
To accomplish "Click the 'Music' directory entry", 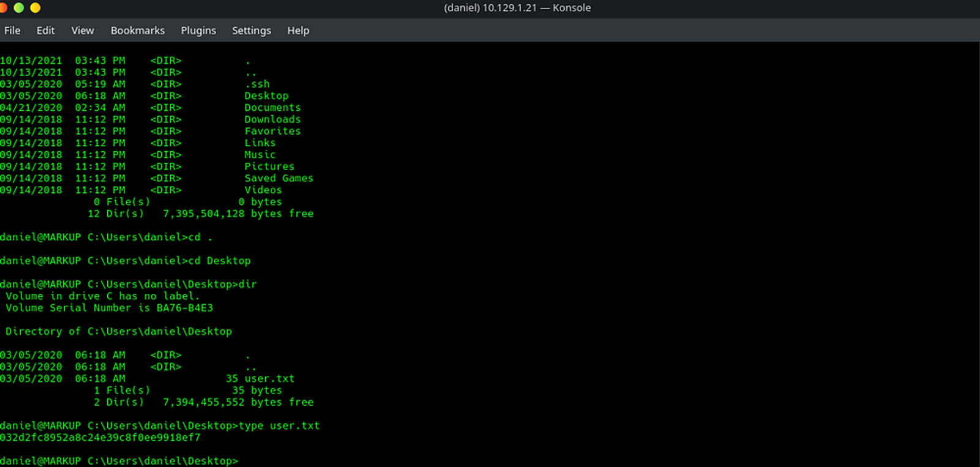I will click(260, 155).
